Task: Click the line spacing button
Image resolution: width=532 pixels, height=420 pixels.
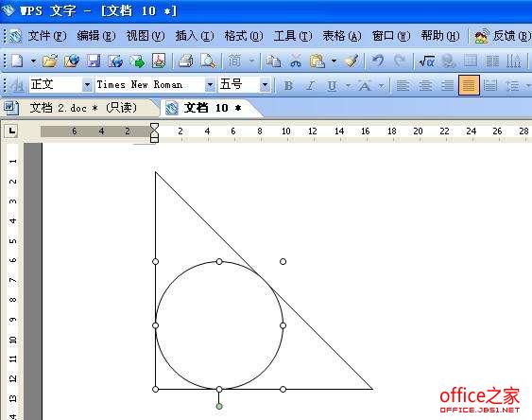Action: point(513,85)
